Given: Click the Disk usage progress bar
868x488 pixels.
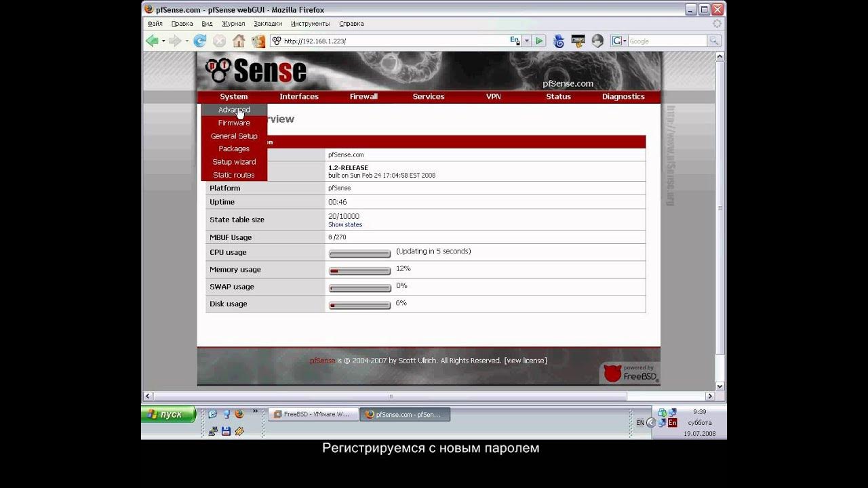Looking at the screenshot, I should 359,305.
